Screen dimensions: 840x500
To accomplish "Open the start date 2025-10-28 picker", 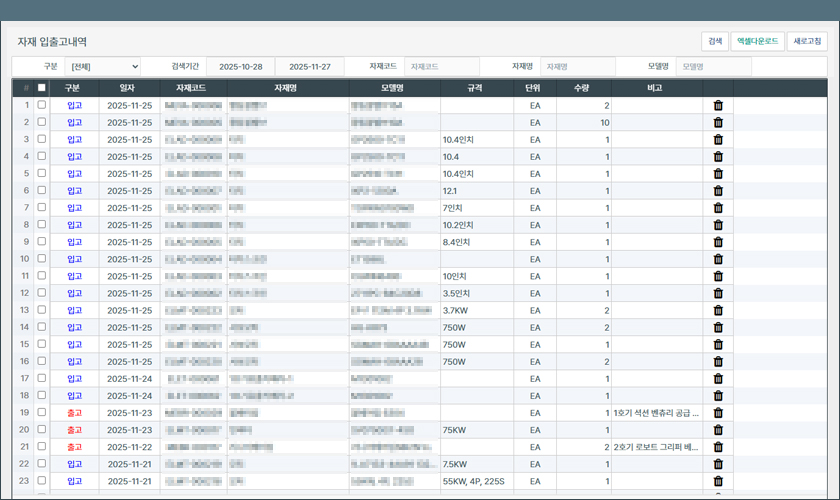I will (240, 66).
